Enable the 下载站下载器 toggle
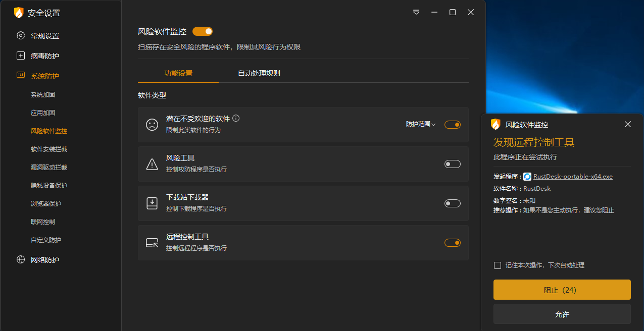 [x=453, y=203]
